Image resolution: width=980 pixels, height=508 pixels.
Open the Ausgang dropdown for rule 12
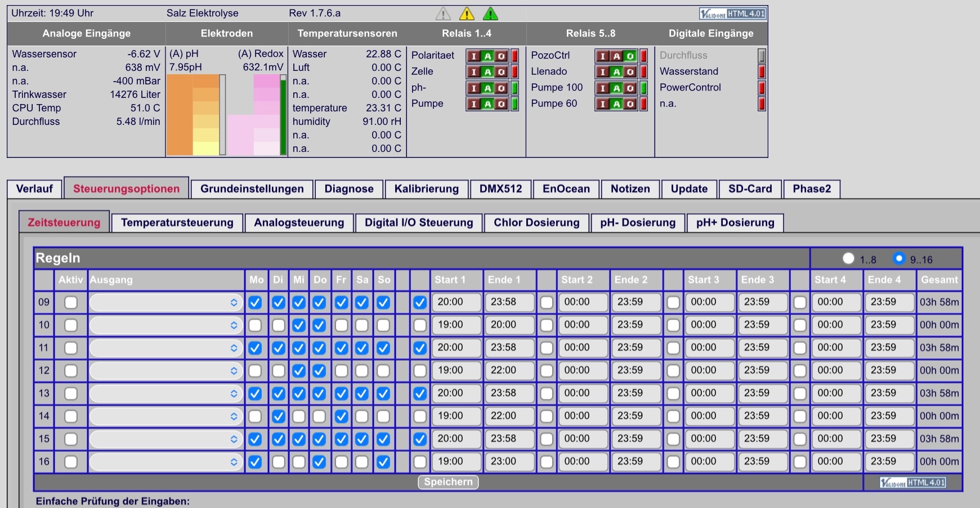pos(165,371)
